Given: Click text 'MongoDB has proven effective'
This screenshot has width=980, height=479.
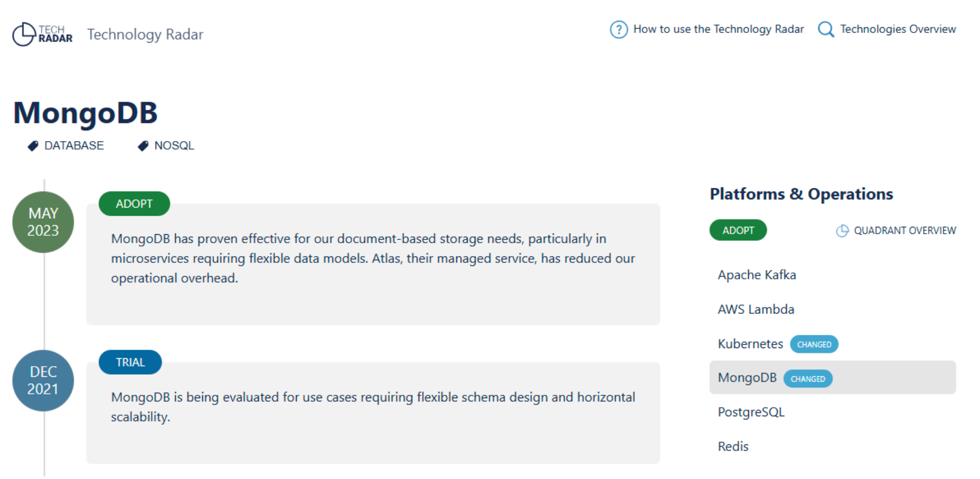Looking at the screenshot, I should [x=200, y=238].
